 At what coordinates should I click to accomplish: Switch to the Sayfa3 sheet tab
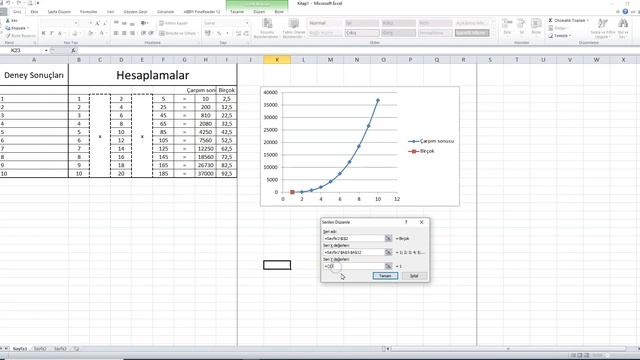coord(60,349)
